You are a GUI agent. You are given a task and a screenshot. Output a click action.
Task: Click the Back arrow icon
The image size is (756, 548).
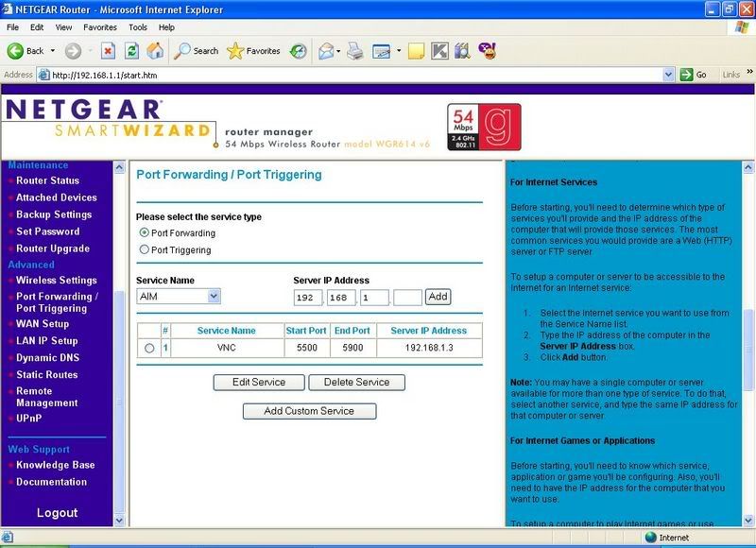tap(15, 51)
